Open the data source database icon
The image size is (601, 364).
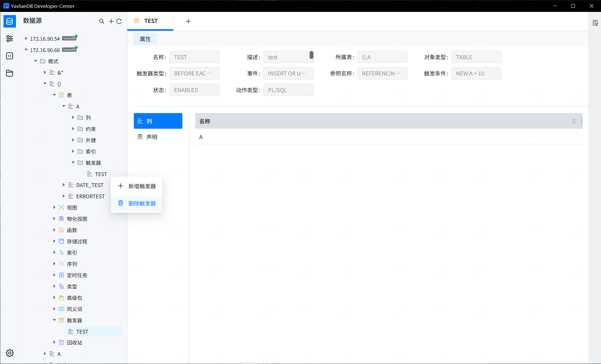[10, 21]
